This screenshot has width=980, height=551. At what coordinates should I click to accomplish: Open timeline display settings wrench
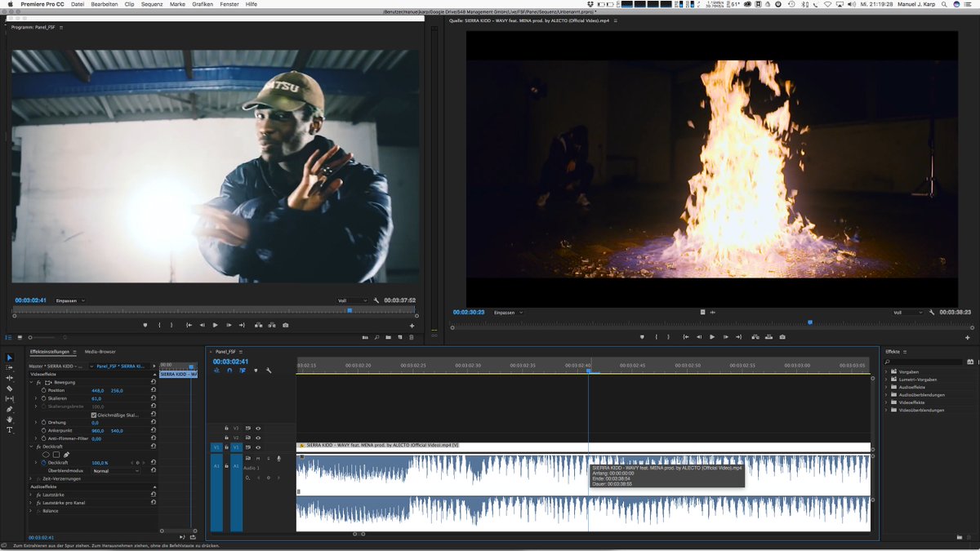269,371
